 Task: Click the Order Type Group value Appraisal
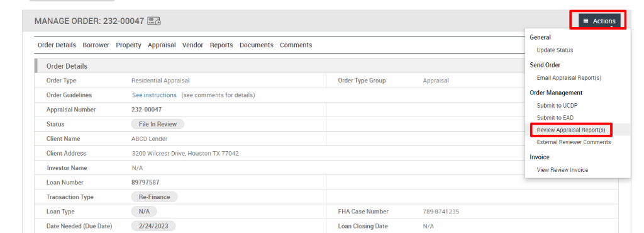tap(436, 81)
